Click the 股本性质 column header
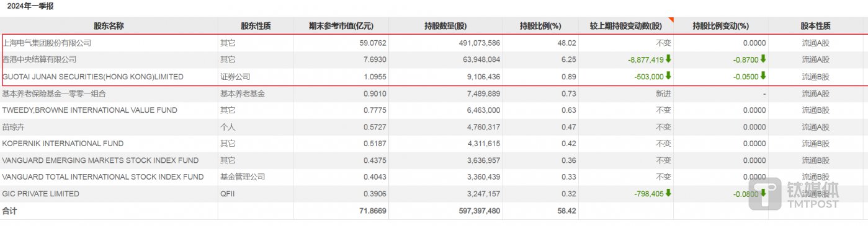 815,26
